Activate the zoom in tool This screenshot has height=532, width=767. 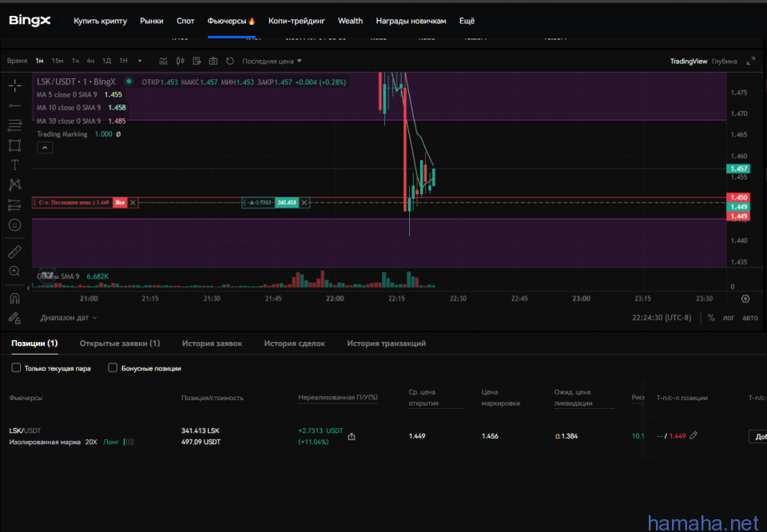[x=14, y=272]
